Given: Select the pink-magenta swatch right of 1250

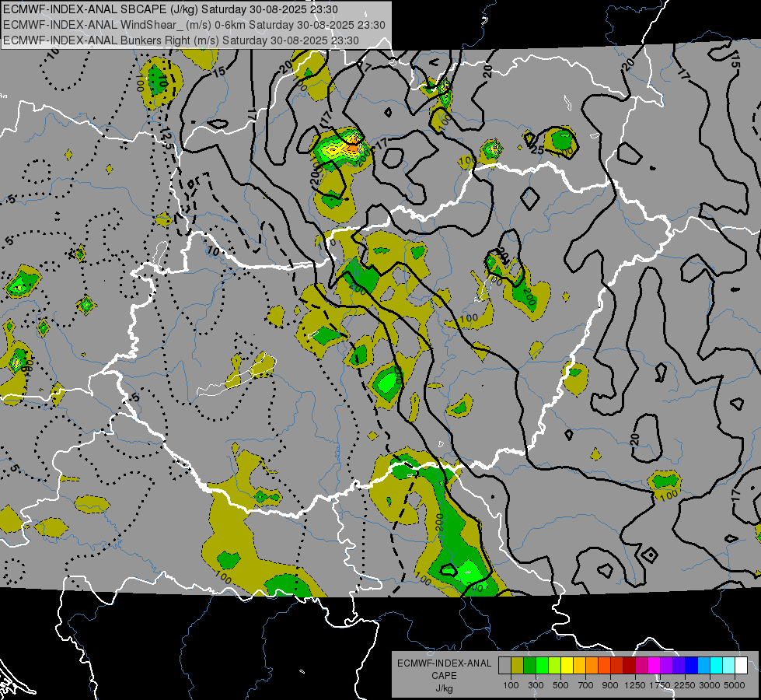Looking at the screenshot, I should coord(641,666).
